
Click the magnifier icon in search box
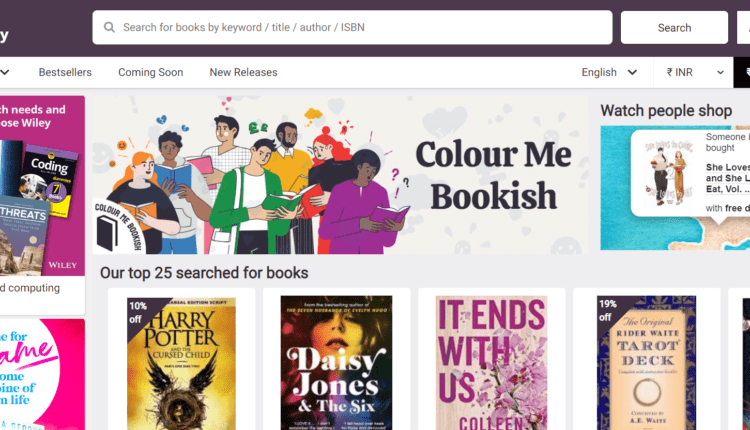(x=108, y=28)
